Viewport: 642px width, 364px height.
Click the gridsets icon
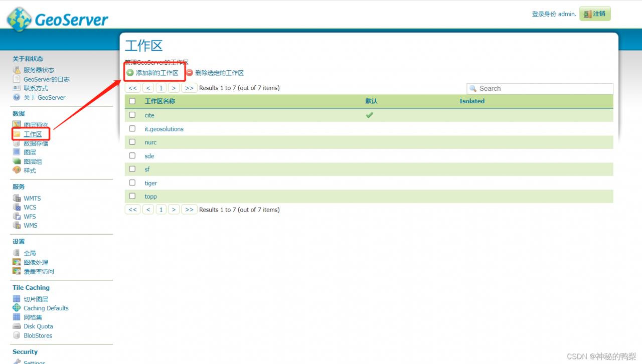[x=17, y=317]
